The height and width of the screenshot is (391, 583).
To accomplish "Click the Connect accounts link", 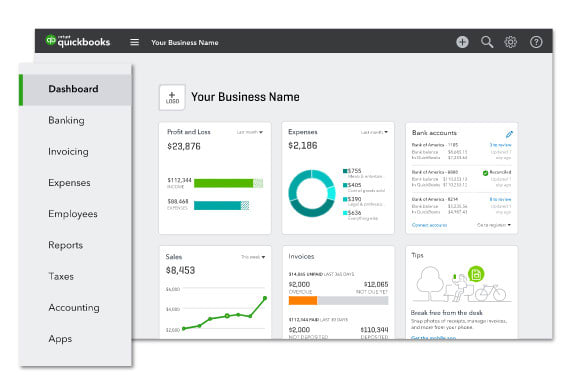I will click(429, 225).
